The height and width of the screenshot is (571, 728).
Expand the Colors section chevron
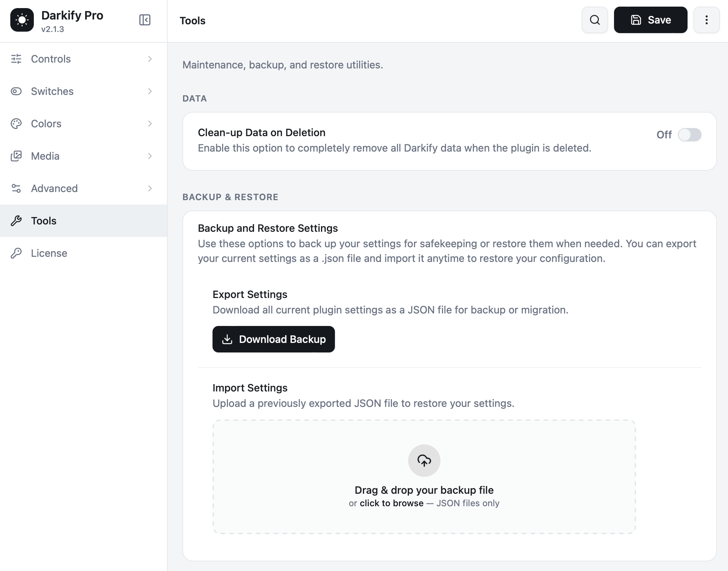tap(150, 124)
